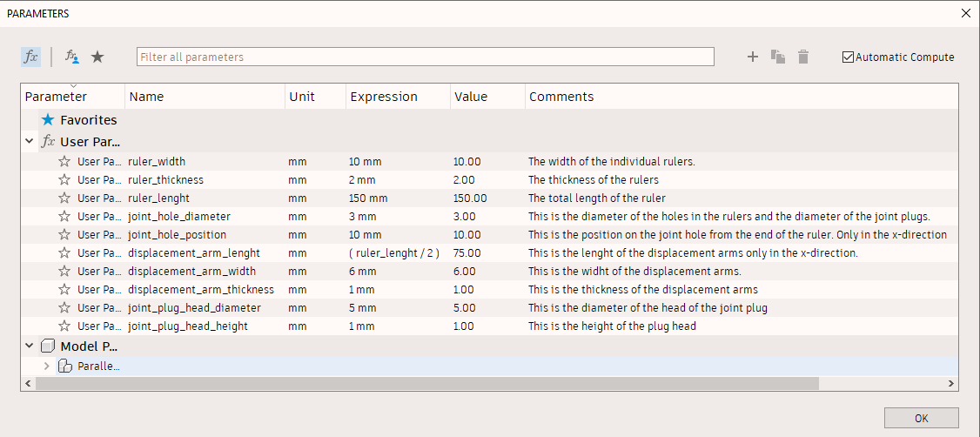Favorite the ruler_width parameter star

click(x=64, y=161)
